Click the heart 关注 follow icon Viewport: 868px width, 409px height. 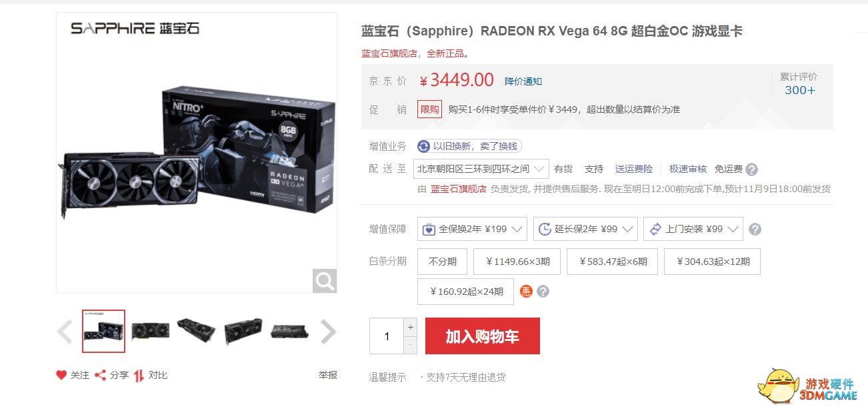pos(61,375)
